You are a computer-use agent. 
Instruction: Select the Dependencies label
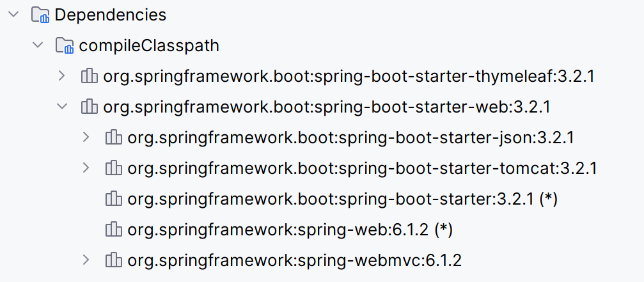pos(111,15)
